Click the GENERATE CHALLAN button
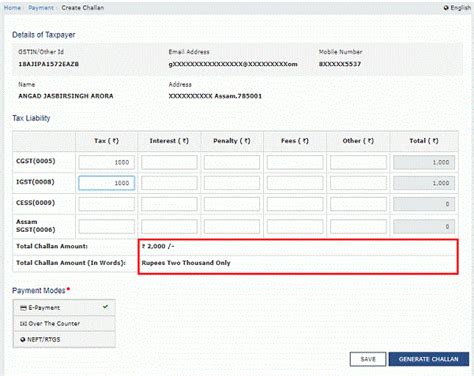Image resolution: width=474 pixels, height=376 pixels. tap(428, 359)
